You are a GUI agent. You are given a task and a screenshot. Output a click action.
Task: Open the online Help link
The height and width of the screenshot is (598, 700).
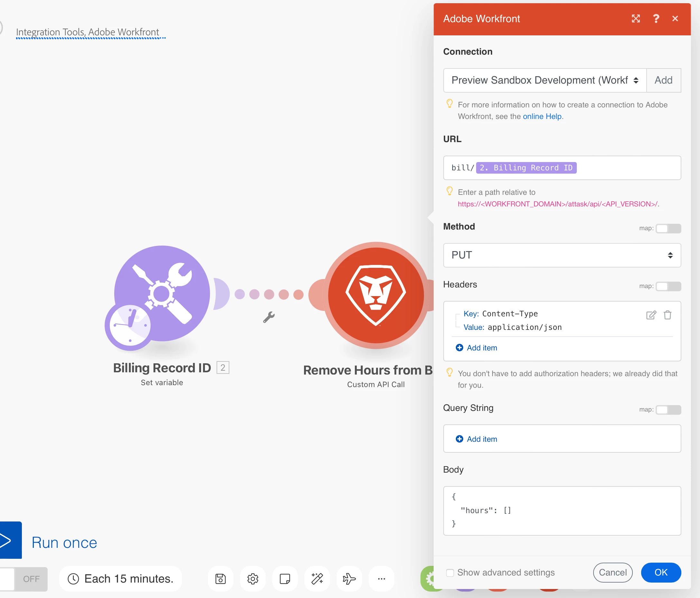(x=542, y=116)
